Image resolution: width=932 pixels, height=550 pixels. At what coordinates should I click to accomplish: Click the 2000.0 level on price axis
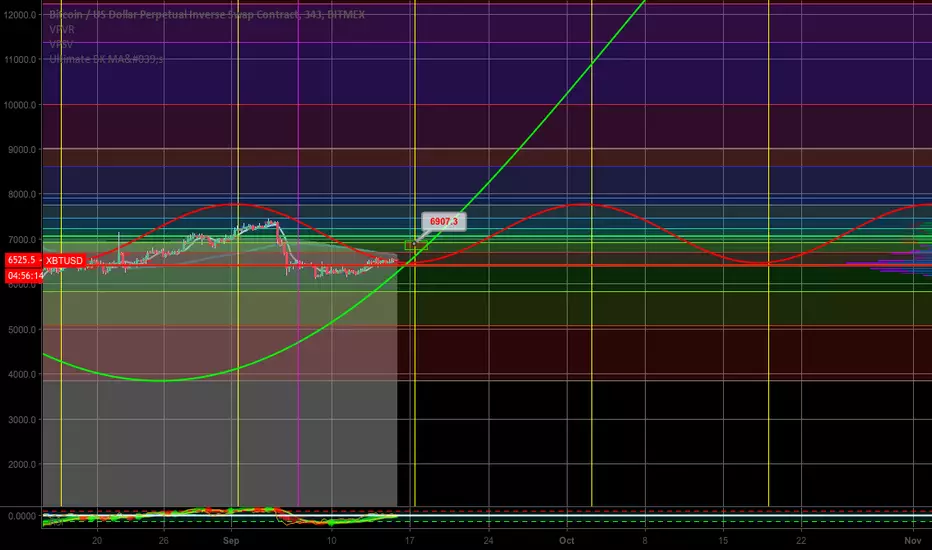click(23, 464)
